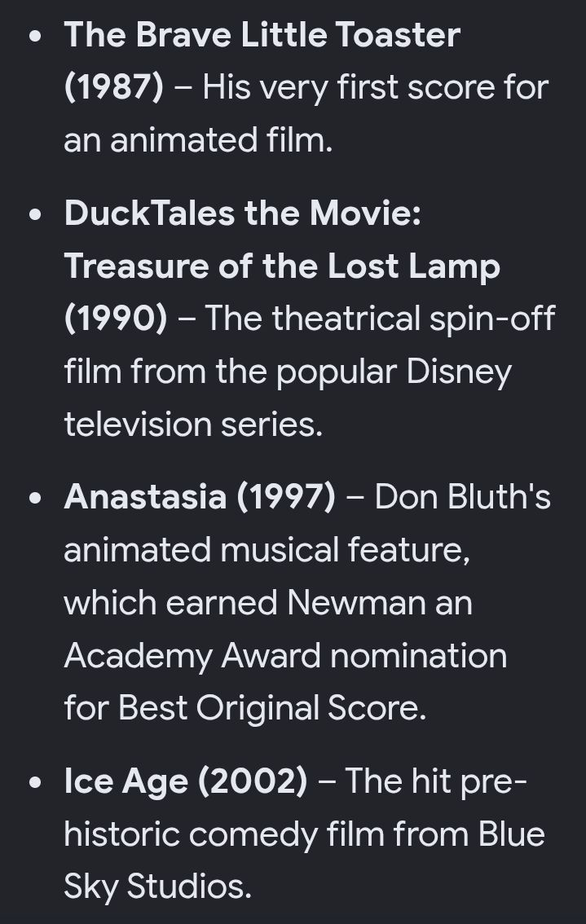Click the phrase His very first score for

[376, 87]
